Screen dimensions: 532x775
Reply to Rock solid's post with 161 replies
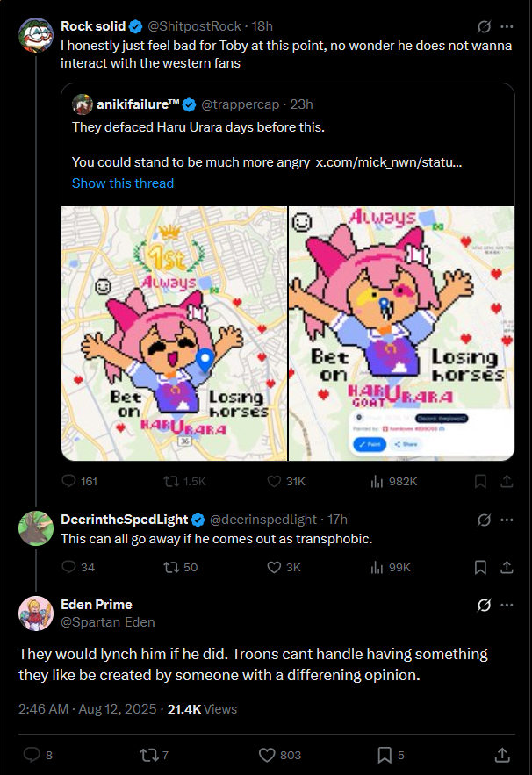pos(70,481)
